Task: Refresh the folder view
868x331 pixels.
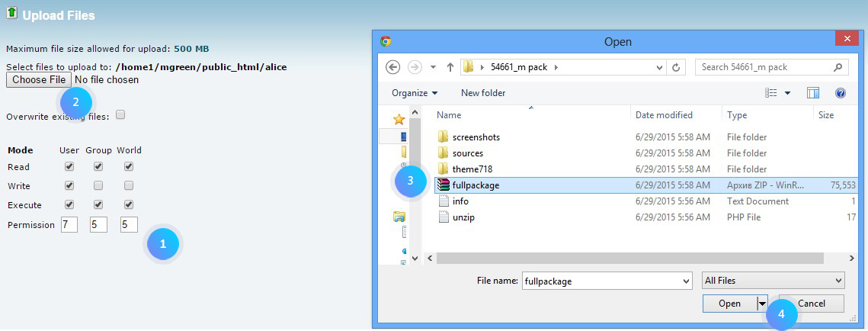Action: [675, 68]
